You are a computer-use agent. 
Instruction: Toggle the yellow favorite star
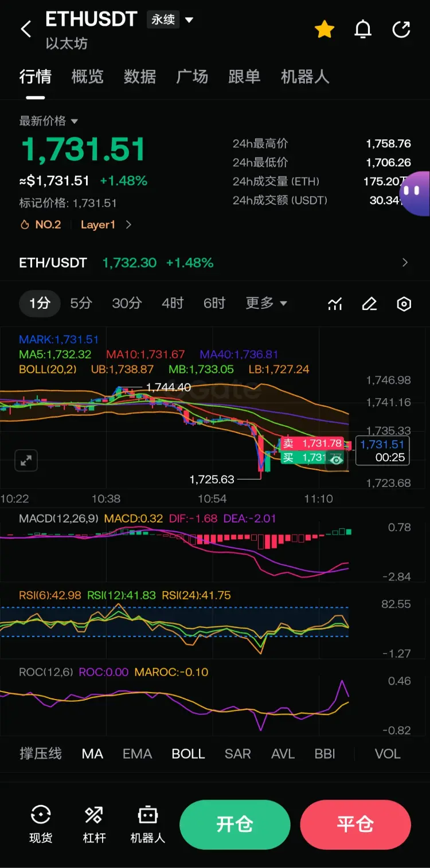[x=325, y=29]
